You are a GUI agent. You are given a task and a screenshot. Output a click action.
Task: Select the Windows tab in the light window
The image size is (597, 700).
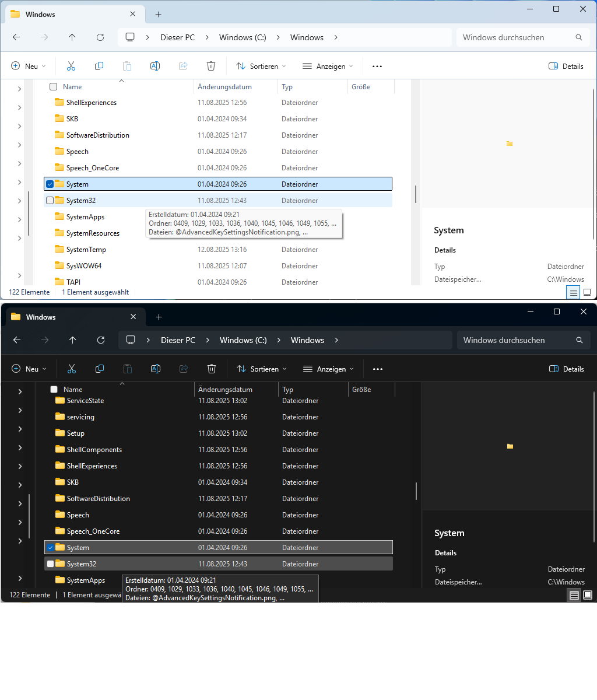[x=74, y=14]
